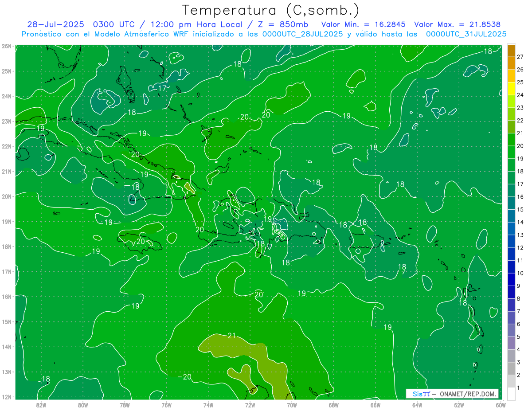This screenshot has height=411, width=532.
Task: Pick the yellow swatch between 24 and 25
Action: [512, 89]
